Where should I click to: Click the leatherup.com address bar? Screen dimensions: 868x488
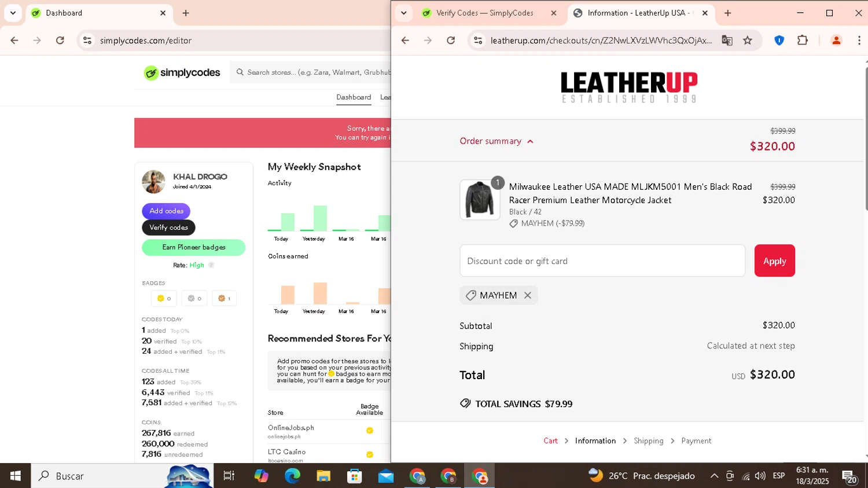(601, 41)
